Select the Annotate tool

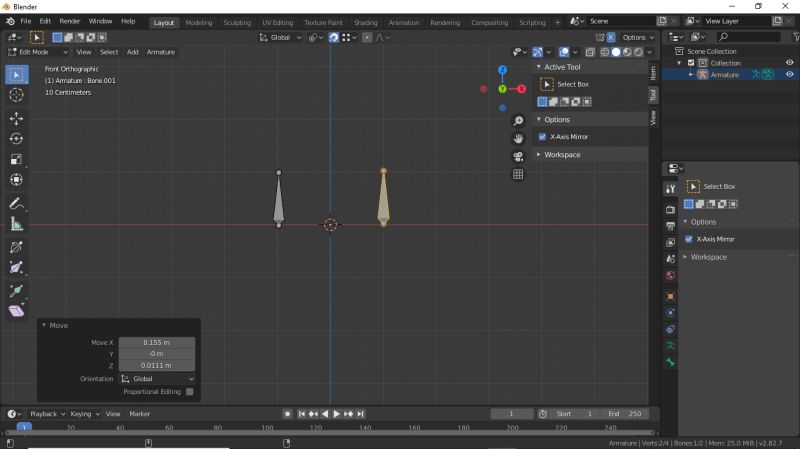click(16, 204)
